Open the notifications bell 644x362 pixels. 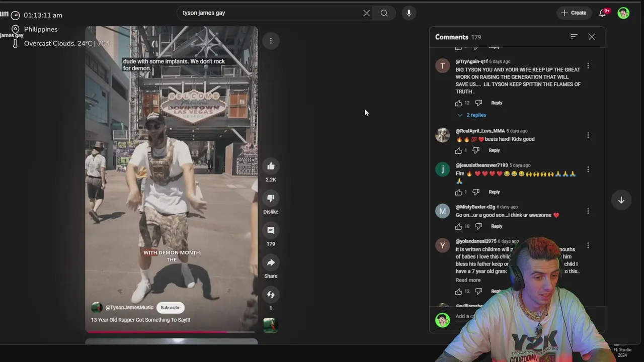click(603, 13)
